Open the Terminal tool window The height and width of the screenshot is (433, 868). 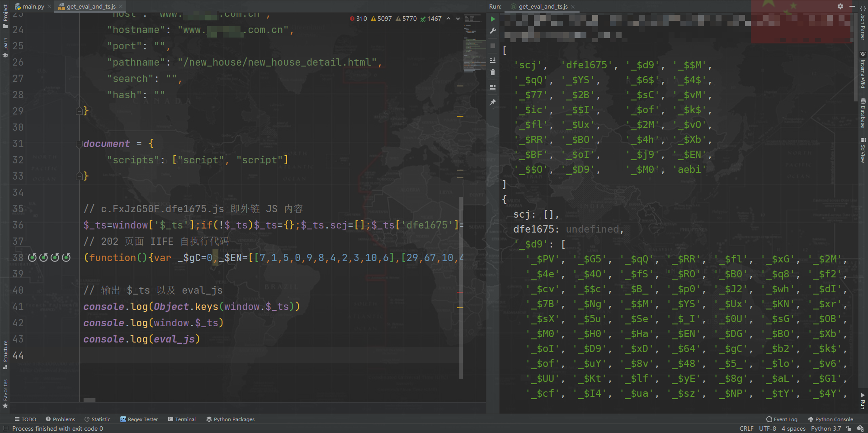coord(182,419)
